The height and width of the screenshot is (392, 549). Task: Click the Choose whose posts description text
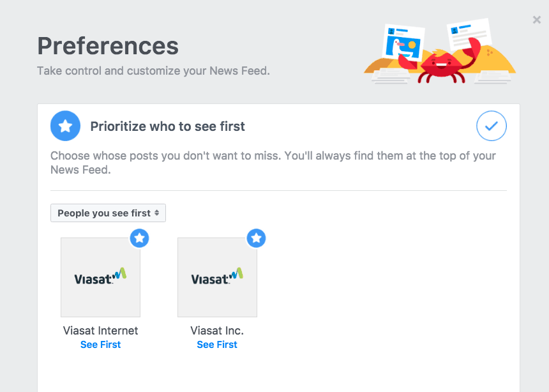click(273, 163)
